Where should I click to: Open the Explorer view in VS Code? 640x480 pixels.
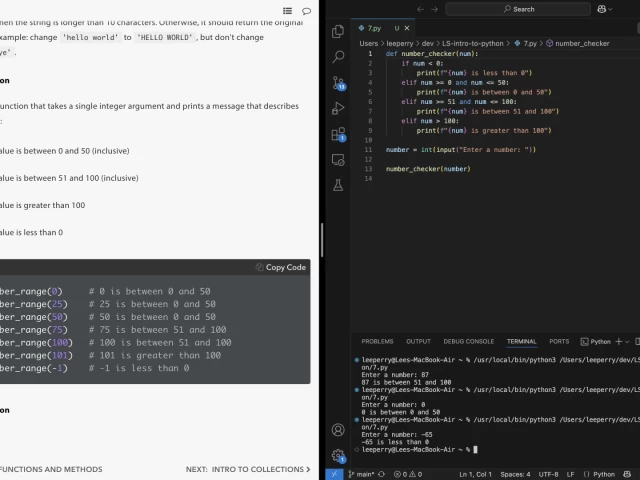click(338, 31)
